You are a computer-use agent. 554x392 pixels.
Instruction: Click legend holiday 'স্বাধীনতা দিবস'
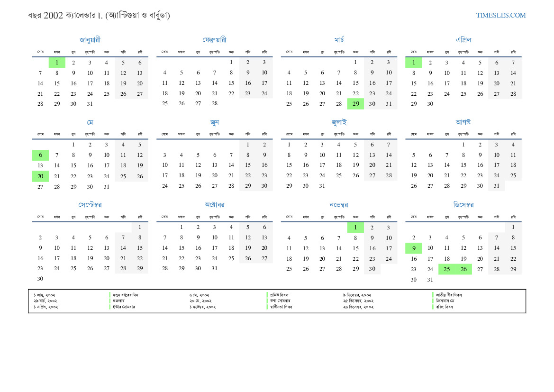click(x=281, y=307)
